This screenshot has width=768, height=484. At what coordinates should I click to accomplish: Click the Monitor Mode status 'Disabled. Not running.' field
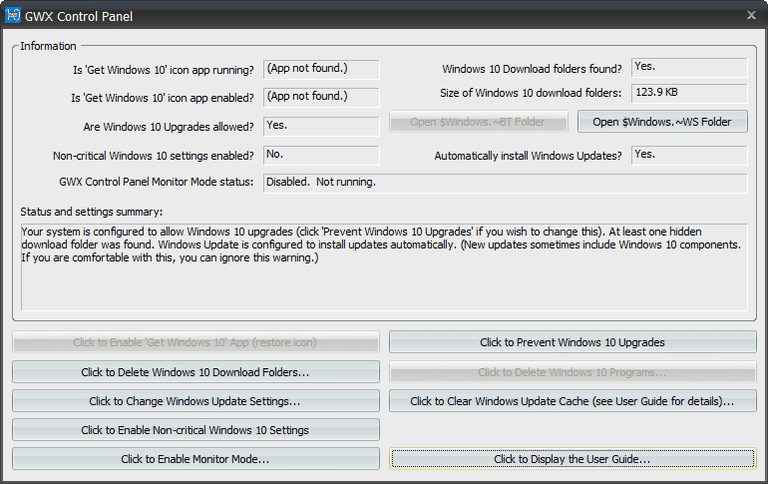505,183
